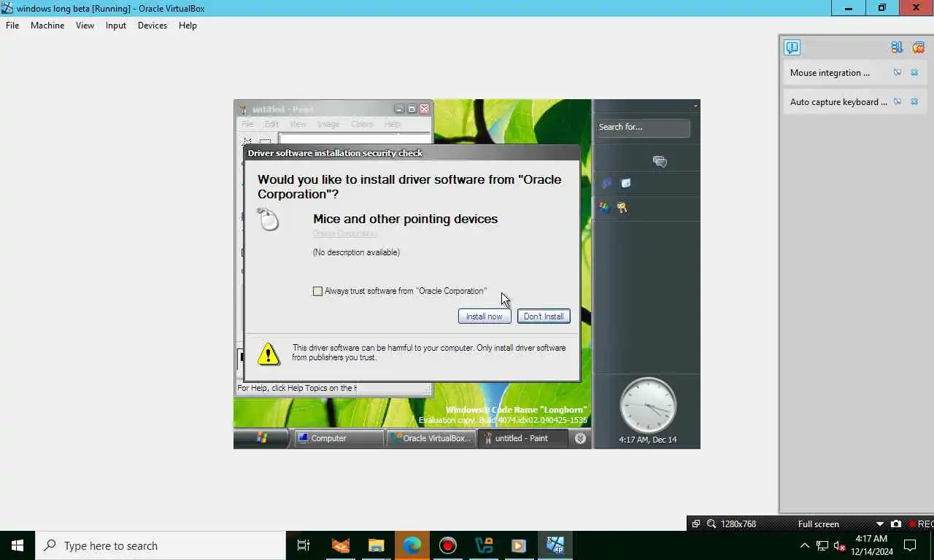Click magnifier zoom icon next to 1280x768
Image resolution: width=934 pixels, height=560 pixels.
[x=711, y=524]
